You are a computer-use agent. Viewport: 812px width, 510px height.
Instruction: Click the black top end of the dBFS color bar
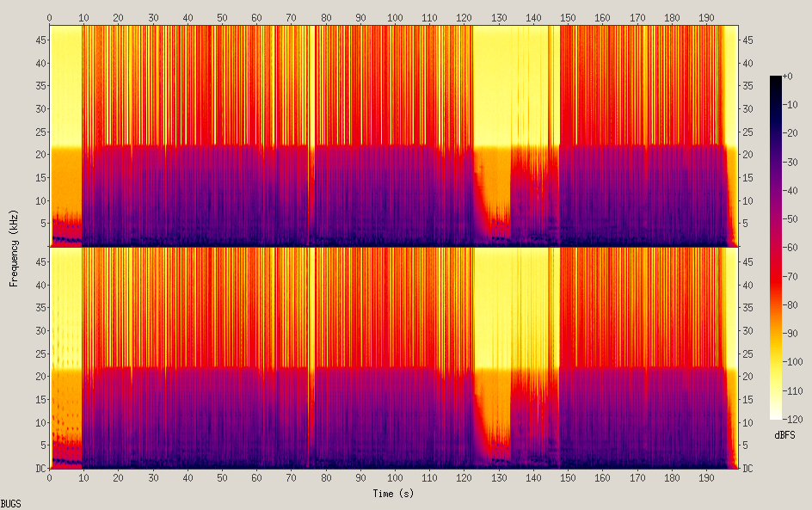pyautogui.click(x=776, y=78)
